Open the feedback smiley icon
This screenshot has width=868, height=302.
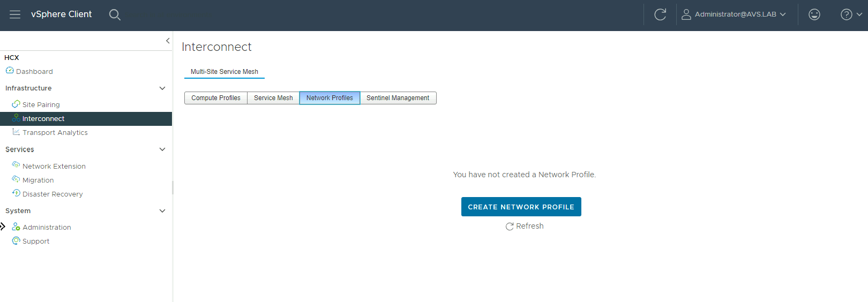pos(814,14)
